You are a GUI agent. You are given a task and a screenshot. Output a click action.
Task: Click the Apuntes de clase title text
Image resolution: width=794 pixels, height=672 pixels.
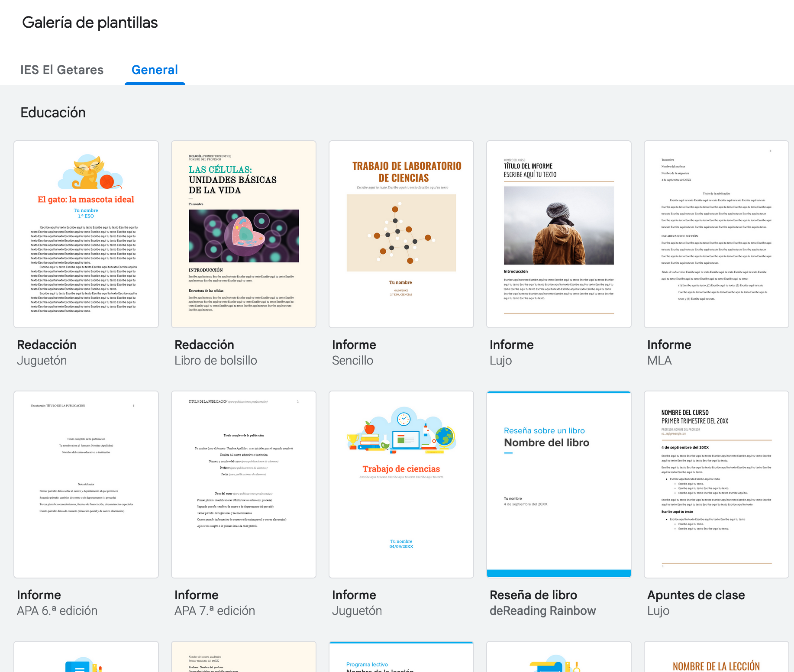coord(696,595)
